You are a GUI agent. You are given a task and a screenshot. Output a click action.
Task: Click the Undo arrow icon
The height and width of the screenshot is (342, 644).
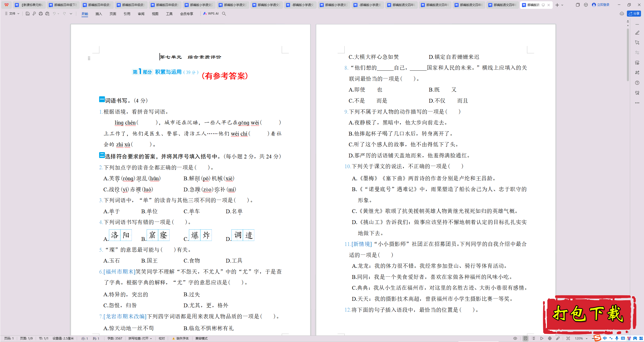click(x=54, y=14)
